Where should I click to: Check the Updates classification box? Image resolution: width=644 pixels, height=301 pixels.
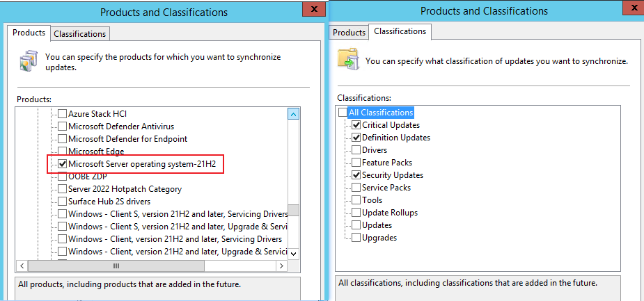(x=356, y=225)
